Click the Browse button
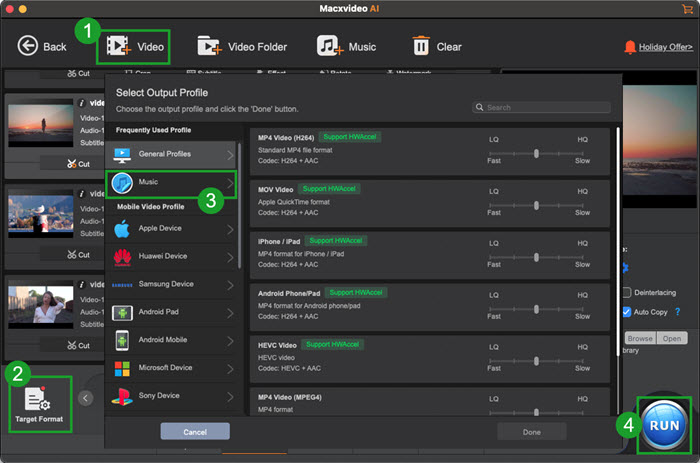Screen dimensions: 700x463 point(640,338)
